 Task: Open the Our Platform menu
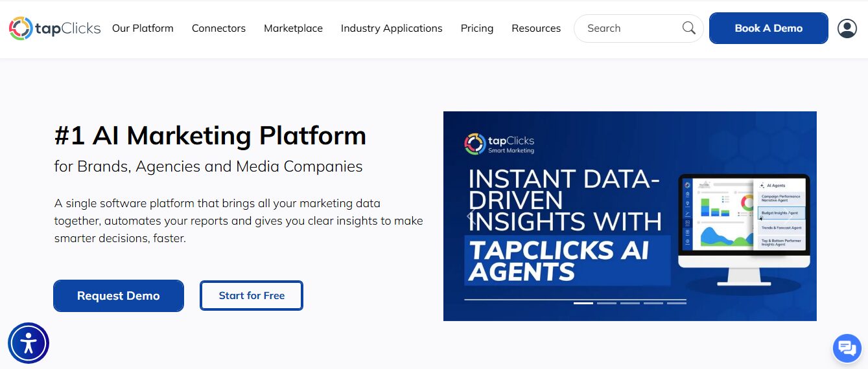[x=143, y=28]
